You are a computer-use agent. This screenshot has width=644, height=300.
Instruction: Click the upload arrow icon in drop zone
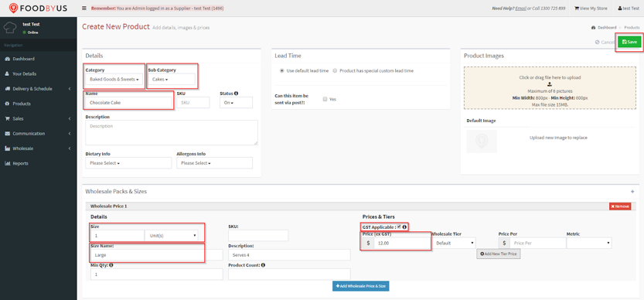550,84
